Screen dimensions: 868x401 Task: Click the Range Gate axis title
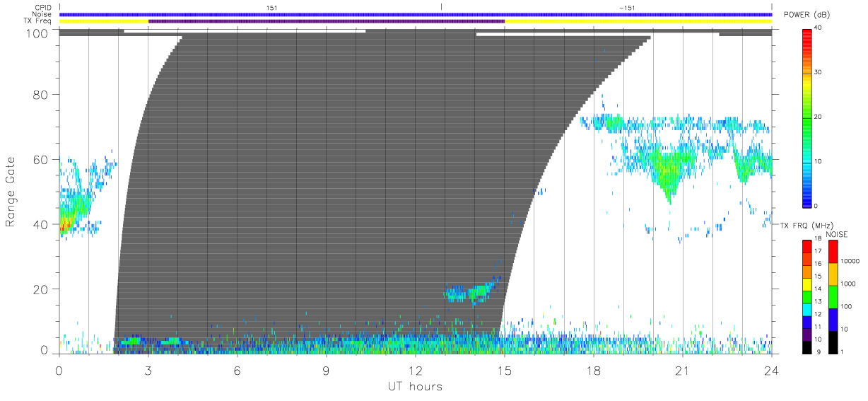click(11, 193)
